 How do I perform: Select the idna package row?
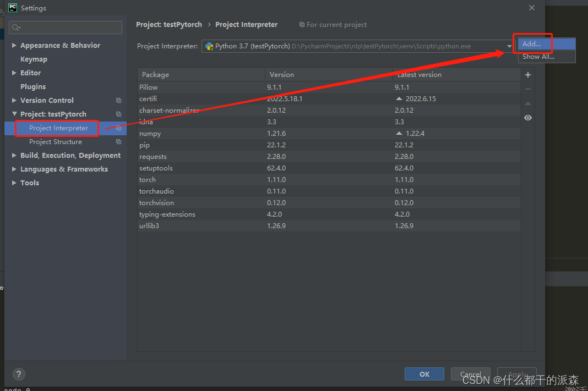[329, 122]
